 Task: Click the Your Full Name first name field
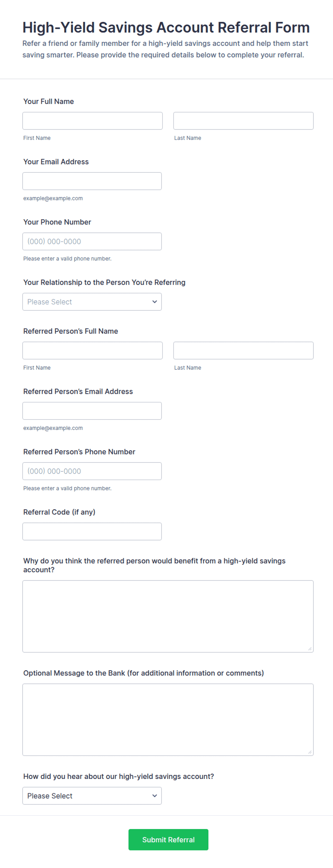[x=92, y=121]
